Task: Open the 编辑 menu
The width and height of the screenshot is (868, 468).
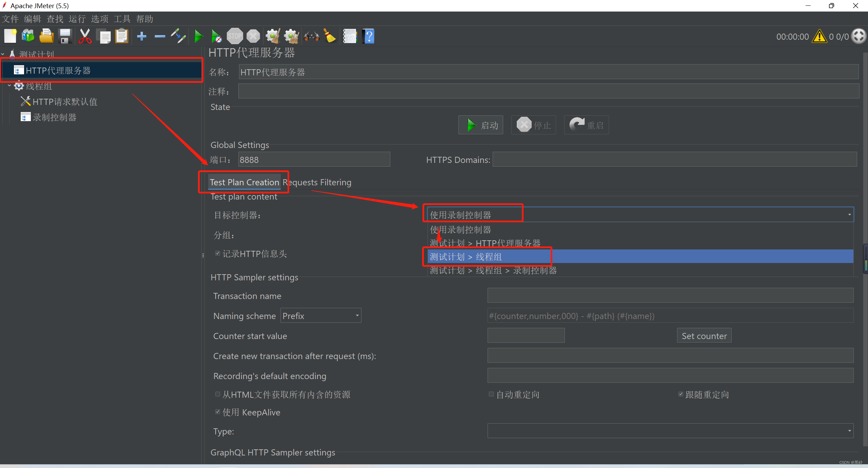Action: 33,19
